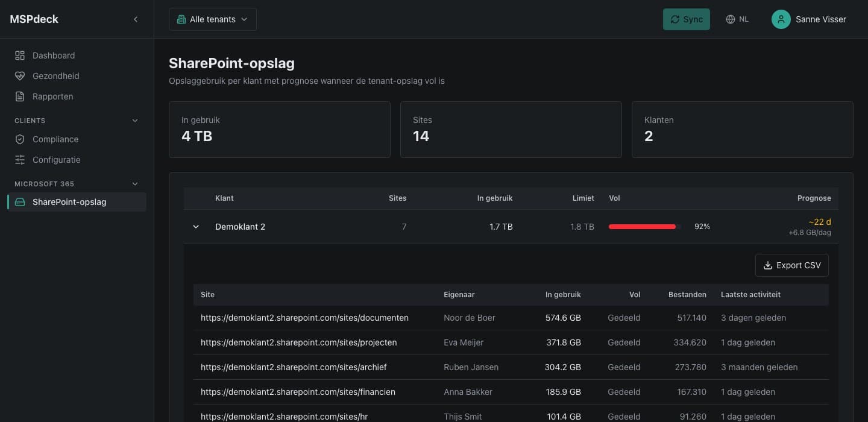Viewport: 868px width, 422px height.
Task: Open the Compliance page
Action: [77, 139]
